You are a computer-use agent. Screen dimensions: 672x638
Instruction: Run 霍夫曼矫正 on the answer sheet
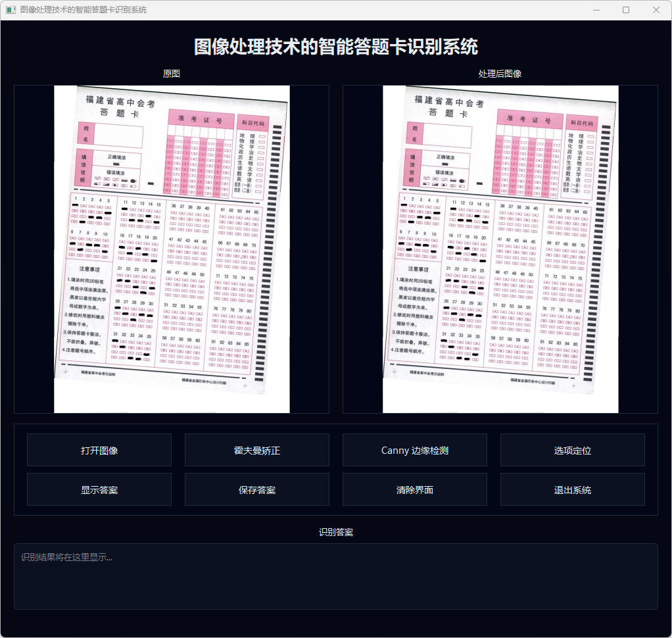(x=256, y=451)
